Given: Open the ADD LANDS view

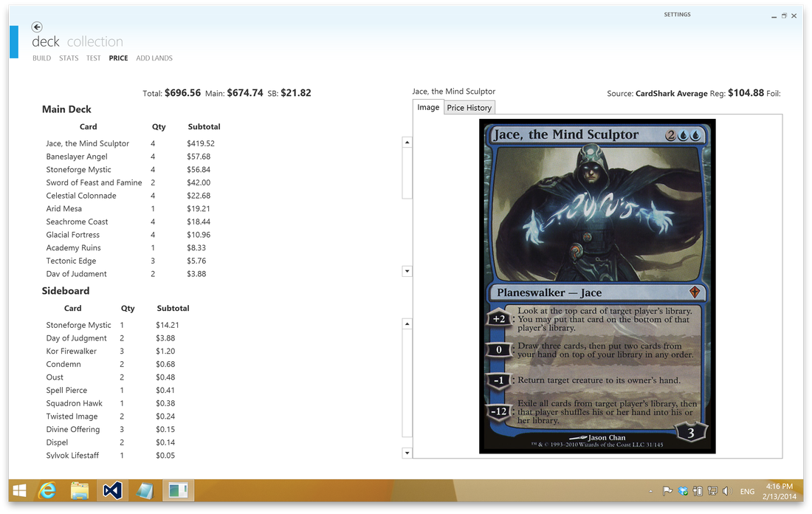Looking at the screenshot, I should coord(154,58).
